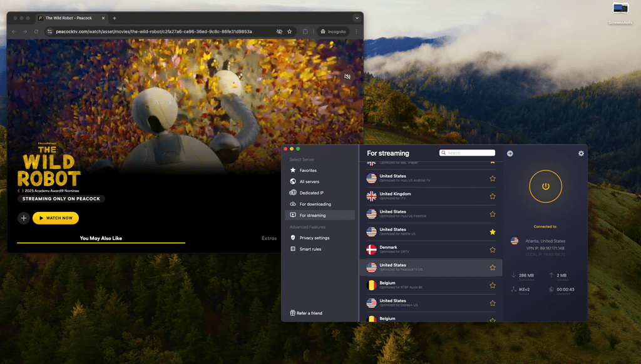The image size is (641, 364).
Task: Go forward in the browser
Action: click(x=25, y=31)
